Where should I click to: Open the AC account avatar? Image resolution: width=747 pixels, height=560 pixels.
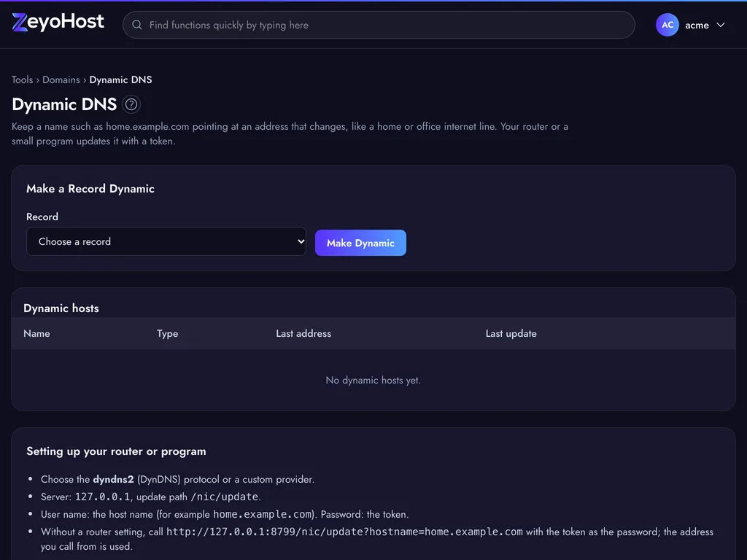pyautogui.click(x=667, y=25)
